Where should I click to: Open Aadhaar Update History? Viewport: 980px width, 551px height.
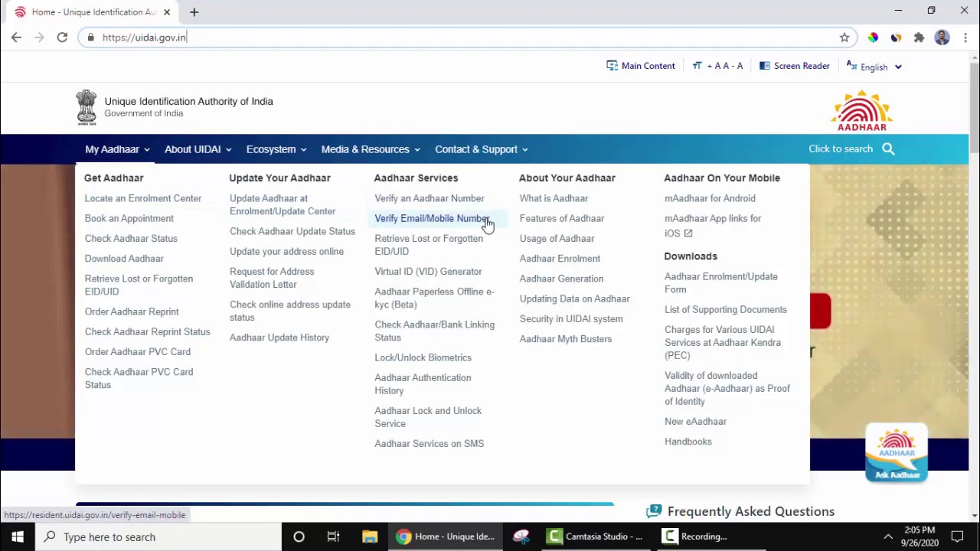click(x=279, y=337)
